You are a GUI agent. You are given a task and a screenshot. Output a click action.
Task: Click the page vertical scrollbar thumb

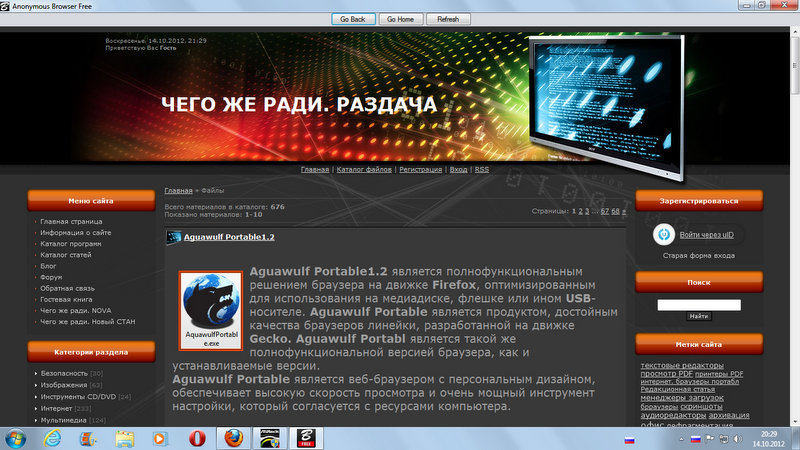pyautogui.click(x=795, y=66)
